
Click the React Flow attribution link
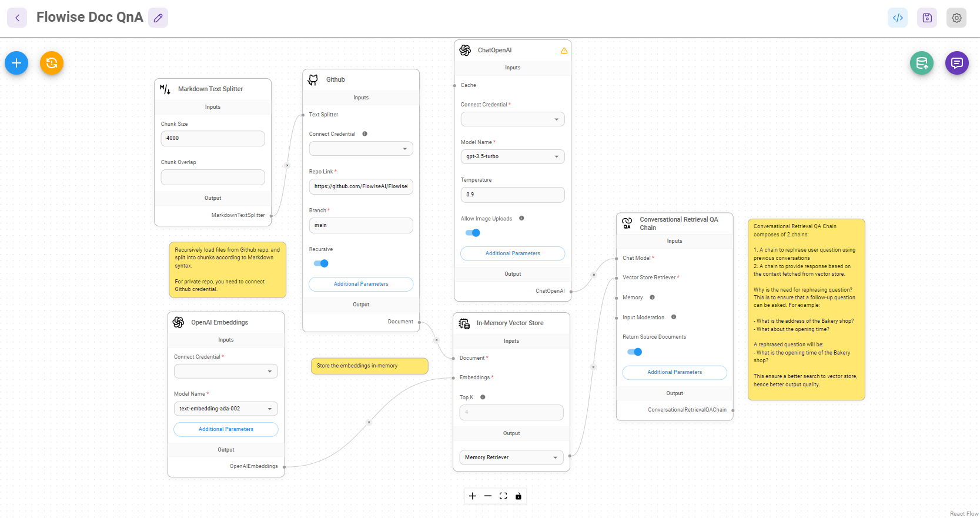(964, 514)
